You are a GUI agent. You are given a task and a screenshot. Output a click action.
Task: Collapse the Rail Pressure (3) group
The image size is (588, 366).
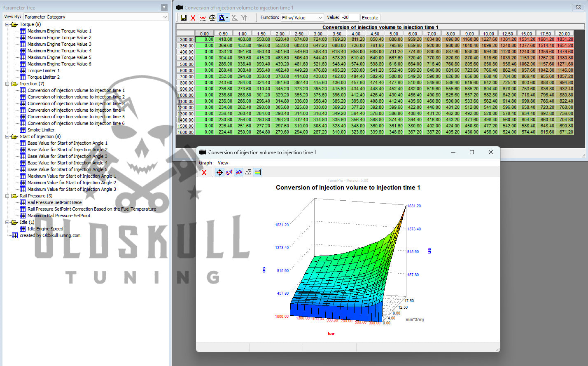click(7, 196)
